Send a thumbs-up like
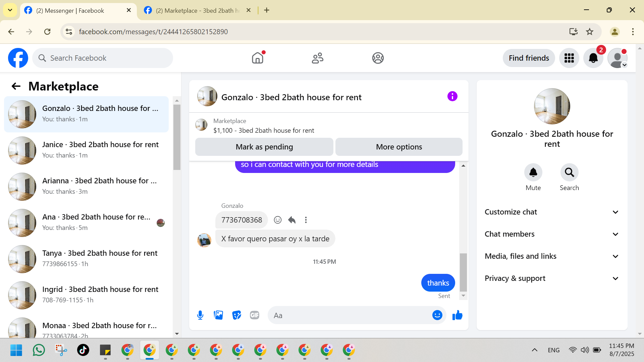Screen dimensions: 644x362 point(457,315)
